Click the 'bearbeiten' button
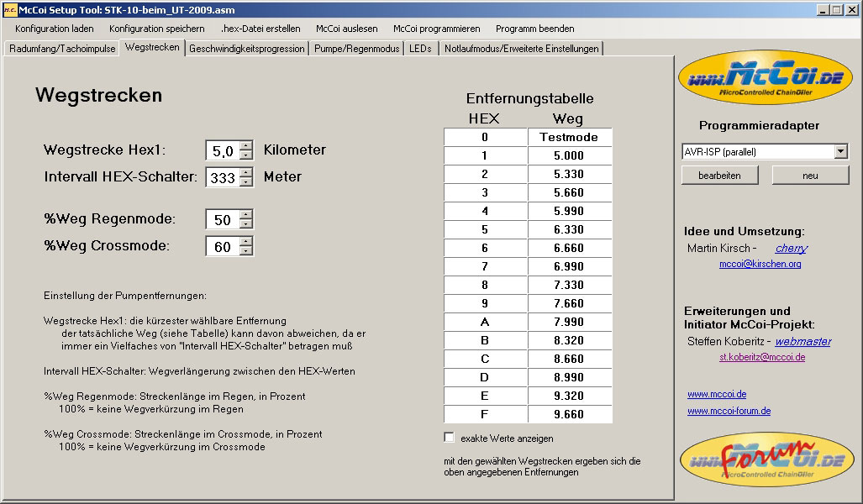This screenshot has height=504, width=863. [719, 176]
